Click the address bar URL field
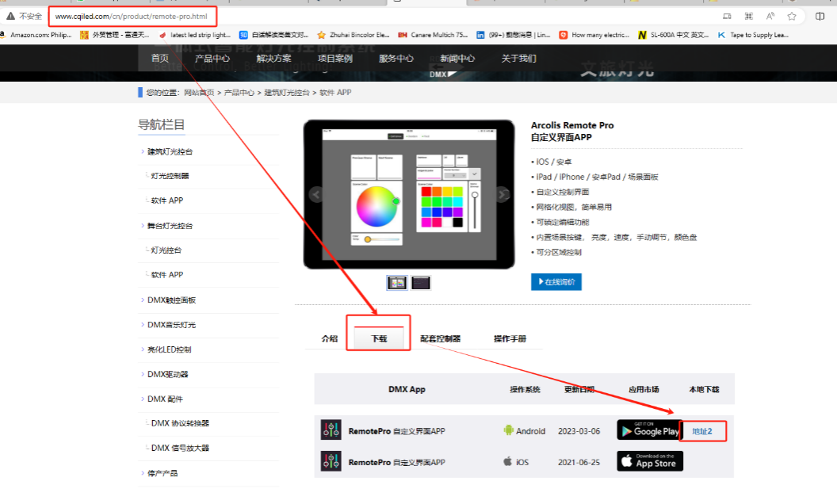This screenshot has height=504, width=837. coord(132,17)
